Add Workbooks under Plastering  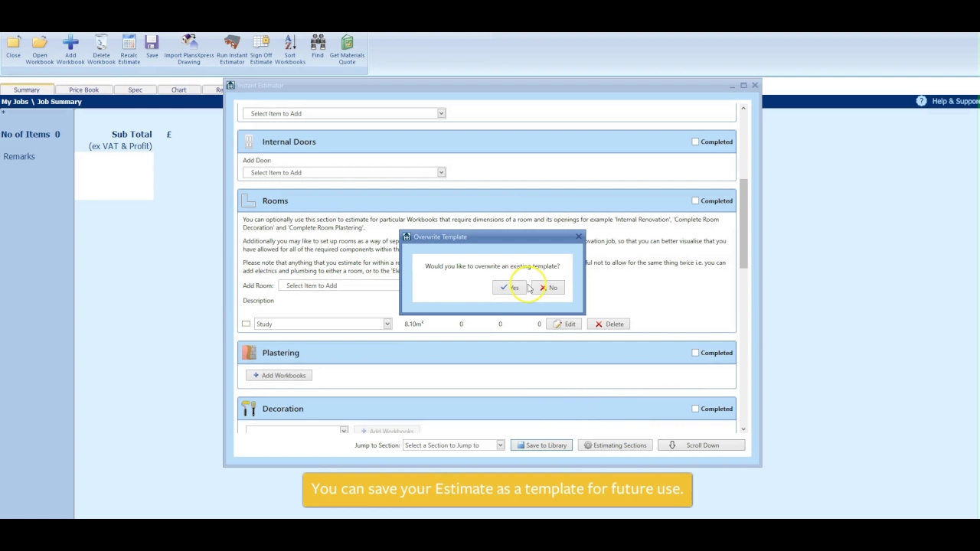(x=279, y=375)
